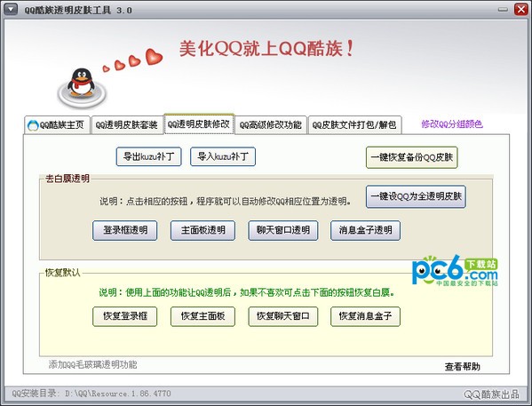Click the 恢复消息盒子 button
This screenshot has height=406, width=532.
point(365,316)
